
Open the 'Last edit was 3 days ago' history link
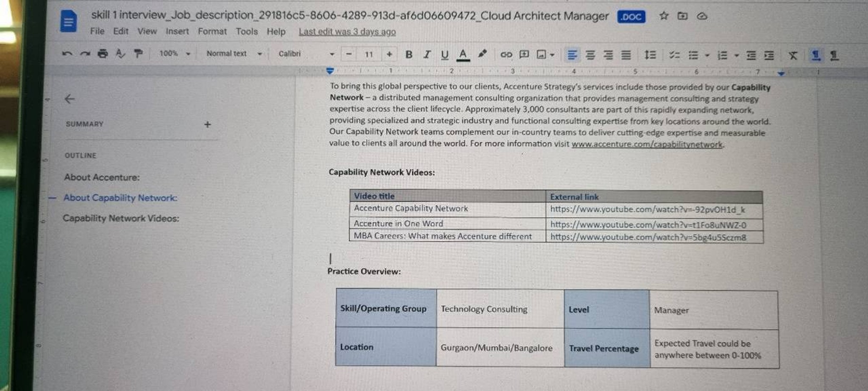pyautogui.click(x=347, y=32)
